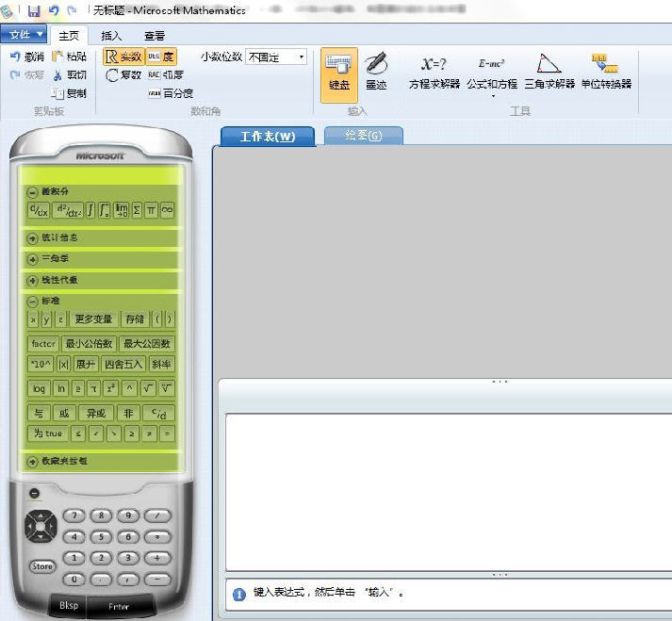Click the 粘贴 paste button
Image resolution: width=672 pixels, height=621 pixels.
point(69,57)
